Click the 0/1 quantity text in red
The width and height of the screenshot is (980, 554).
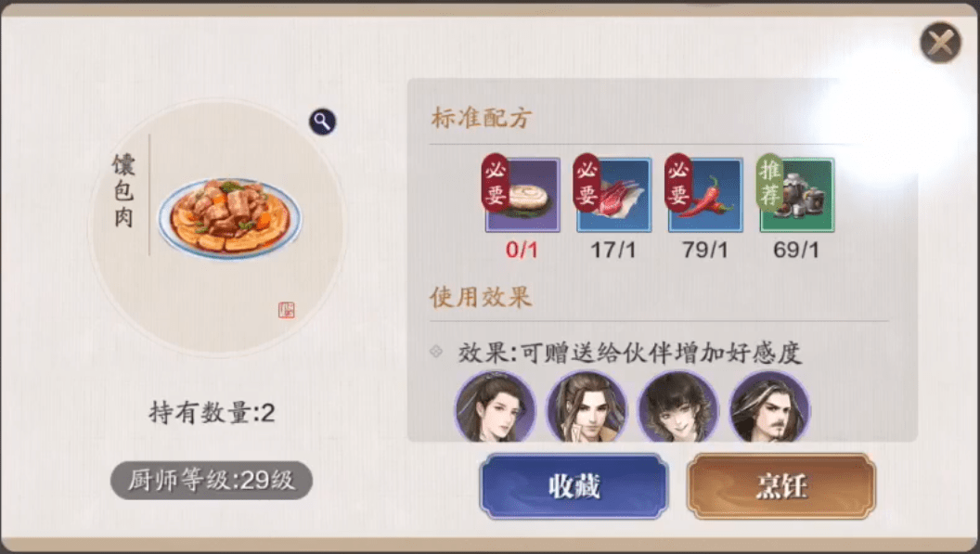pyautogui.click(x=522, y=251)
